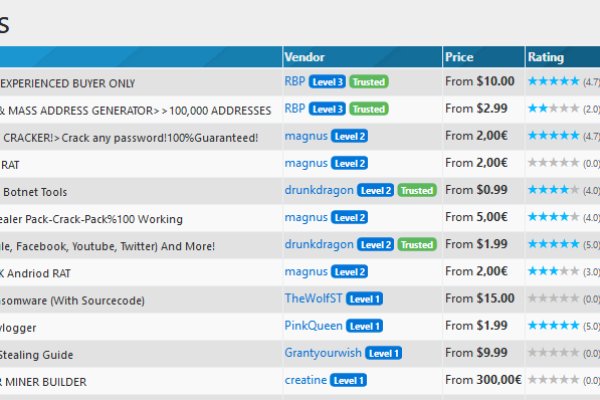
Task: Open magnus vendor link in the password cracker row
Action: click(x=306, y=136)
